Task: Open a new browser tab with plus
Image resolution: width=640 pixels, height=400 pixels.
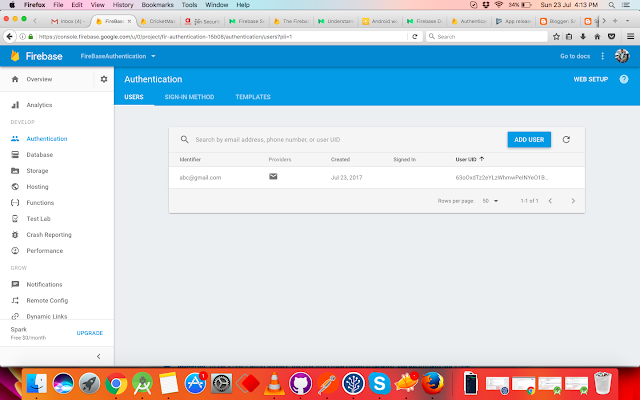Action: tap(615, 21)
